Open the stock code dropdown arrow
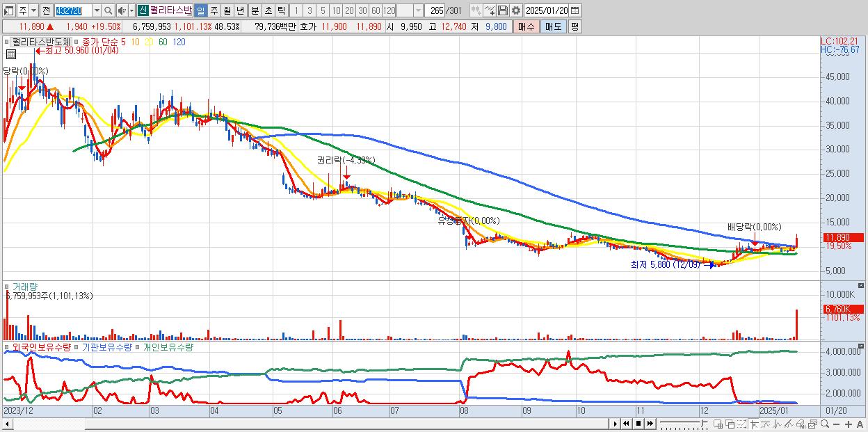868x432 pixels. point(97,10)
